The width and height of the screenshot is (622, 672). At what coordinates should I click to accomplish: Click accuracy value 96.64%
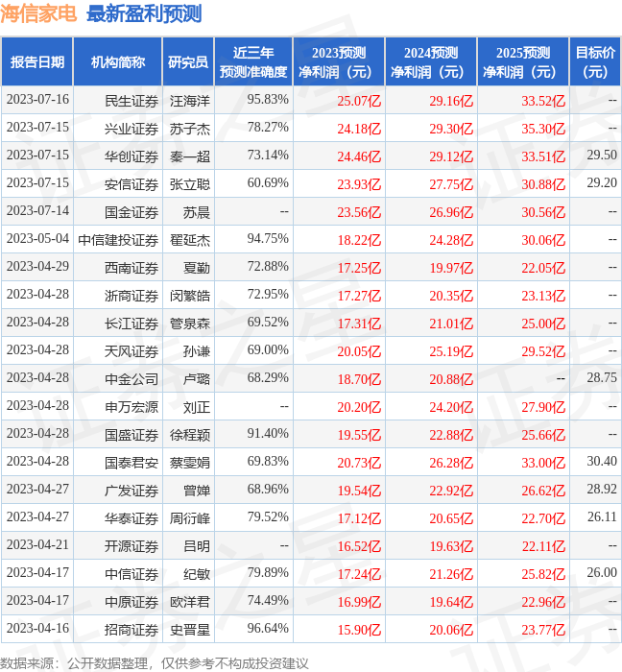(268, 628)
